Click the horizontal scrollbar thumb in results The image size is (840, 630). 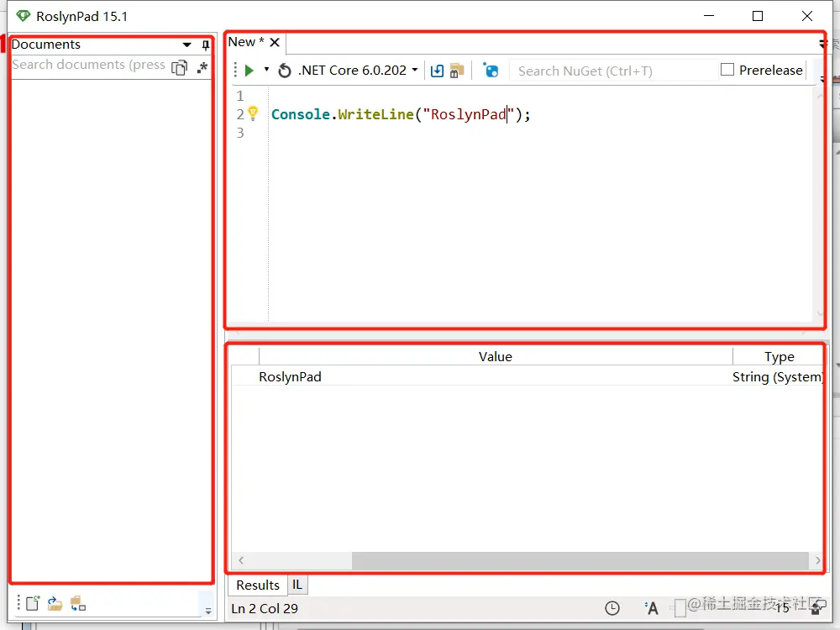[580, 560]
